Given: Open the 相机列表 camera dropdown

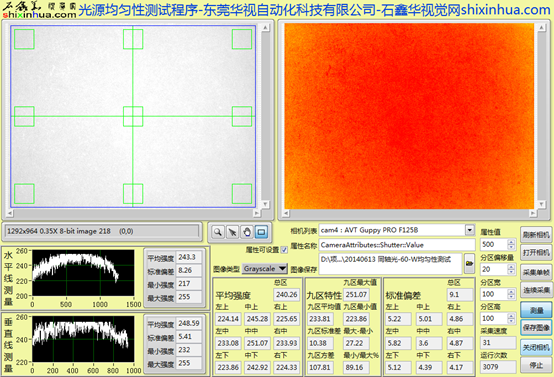Looking at the screenshot, I should click(470, 230).
